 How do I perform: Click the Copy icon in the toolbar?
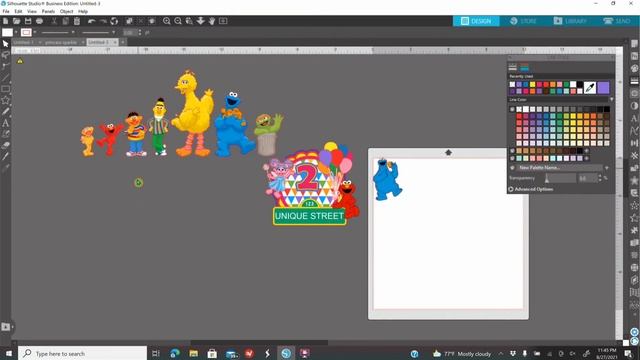65,21
